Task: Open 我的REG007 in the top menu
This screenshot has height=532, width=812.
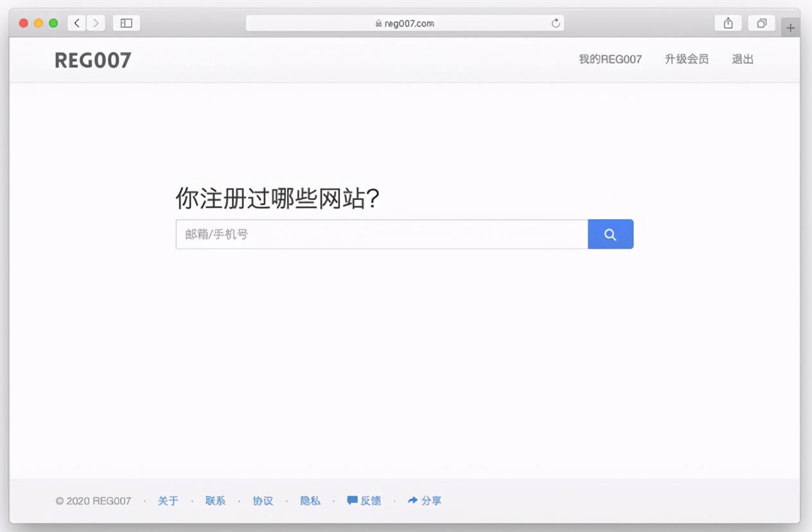Action: (610, 58)
